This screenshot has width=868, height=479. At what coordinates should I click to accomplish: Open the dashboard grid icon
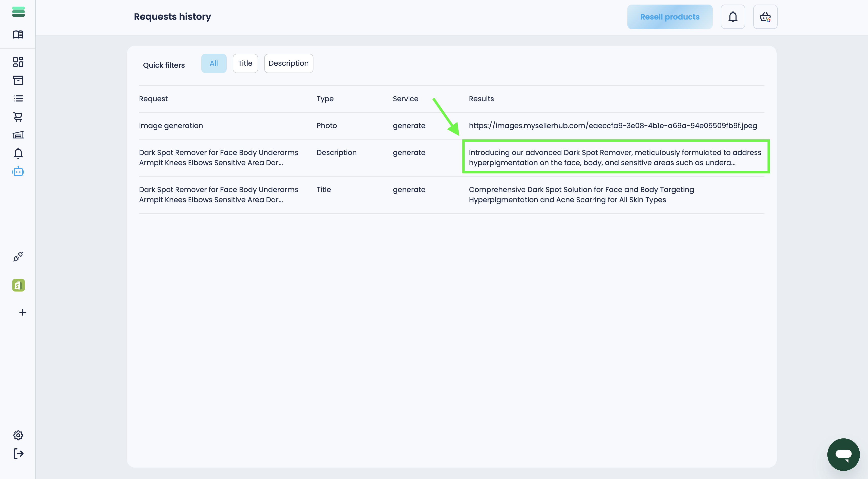tap(18, 62)
